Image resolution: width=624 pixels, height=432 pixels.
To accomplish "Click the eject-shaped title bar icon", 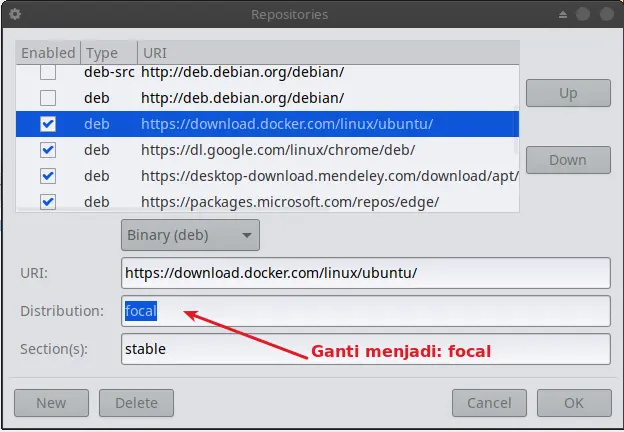I will click(563, 15).
